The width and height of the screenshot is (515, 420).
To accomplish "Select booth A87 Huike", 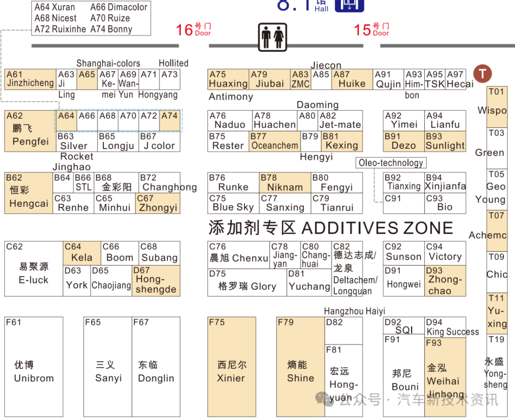I will 352,79.
